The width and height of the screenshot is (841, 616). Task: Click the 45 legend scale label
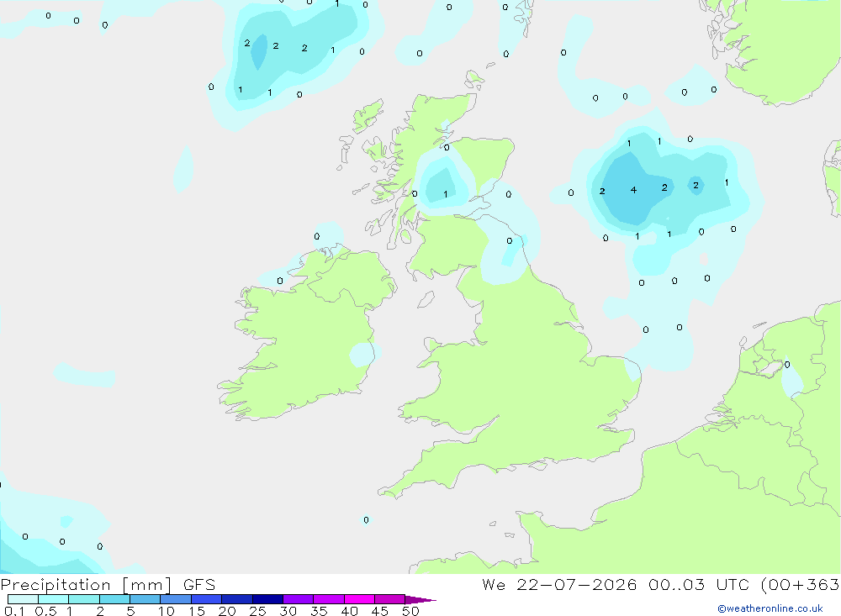(x=380, y=611)
